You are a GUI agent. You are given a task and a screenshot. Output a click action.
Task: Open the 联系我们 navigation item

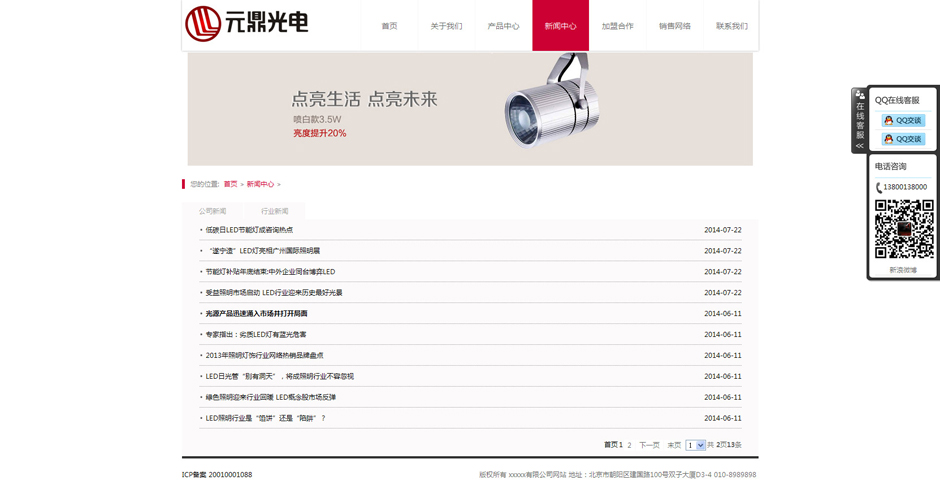731,26
